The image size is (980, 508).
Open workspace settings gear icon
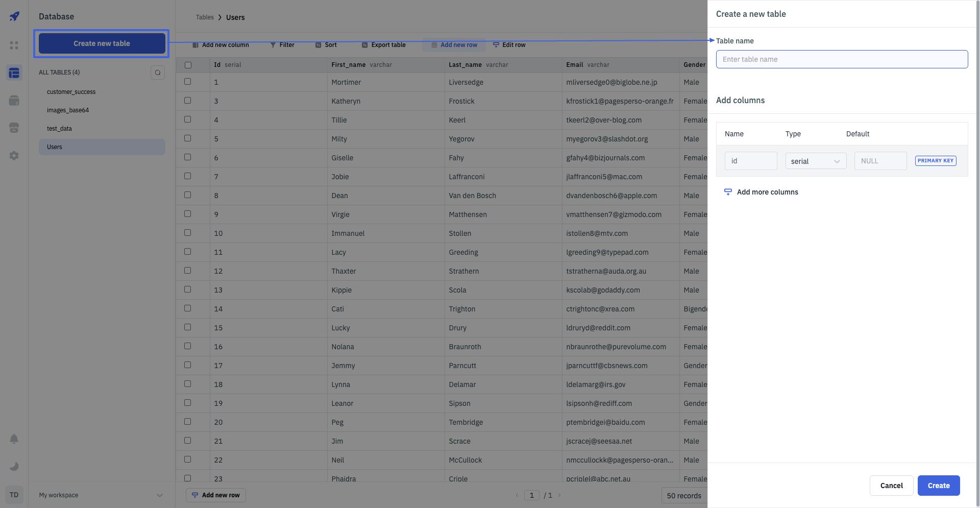coord(14,156)
